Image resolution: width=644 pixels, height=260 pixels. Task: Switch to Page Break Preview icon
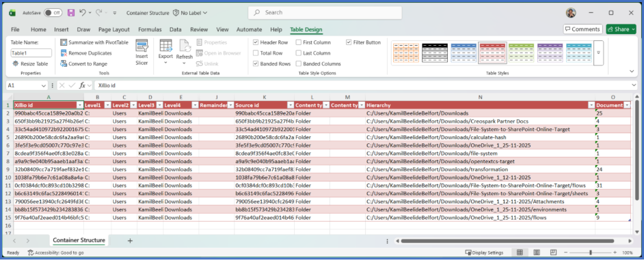(553, 252)
